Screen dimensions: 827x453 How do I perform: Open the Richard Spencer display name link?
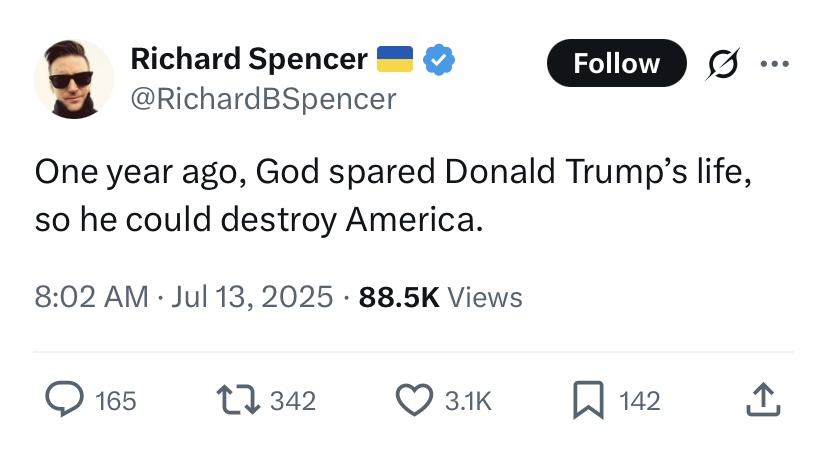coord(249,59)
